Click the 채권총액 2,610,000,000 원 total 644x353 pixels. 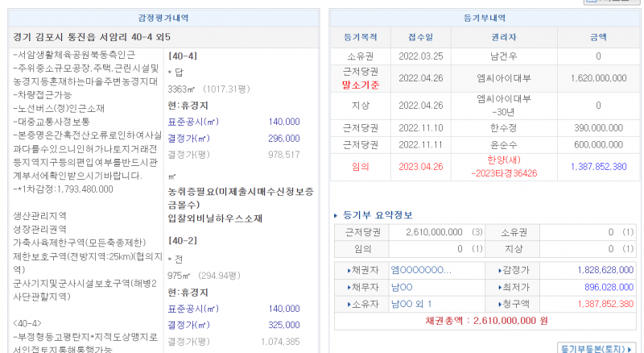click(x=486, y=320)
